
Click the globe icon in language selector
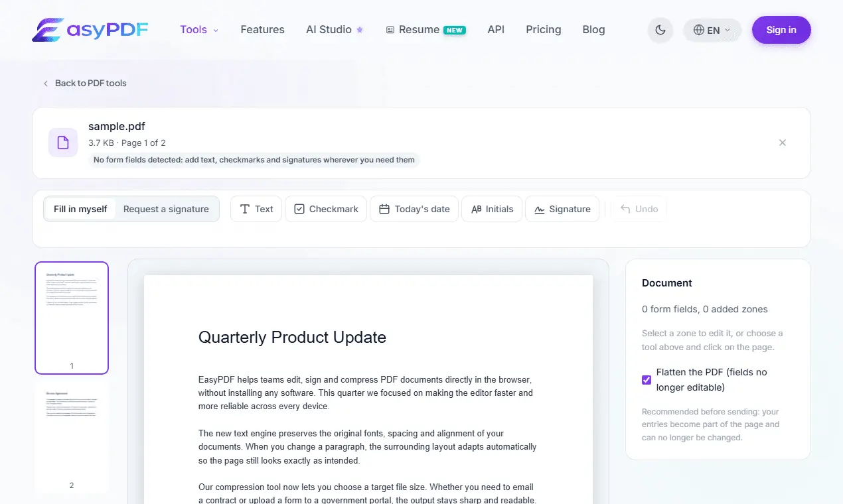pos(698,30)
